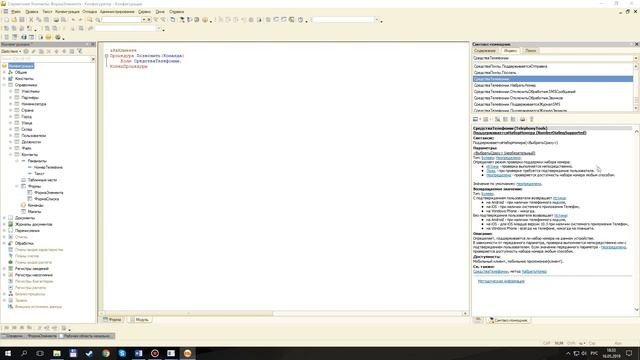
Task: Click the configuration tree search field
Action: coord(45,59)
